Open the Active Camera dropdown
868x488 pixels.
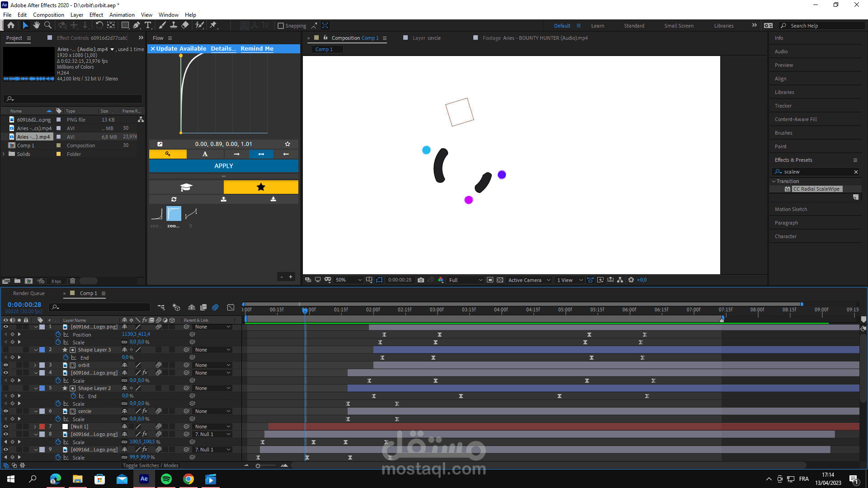pos(529,280)
